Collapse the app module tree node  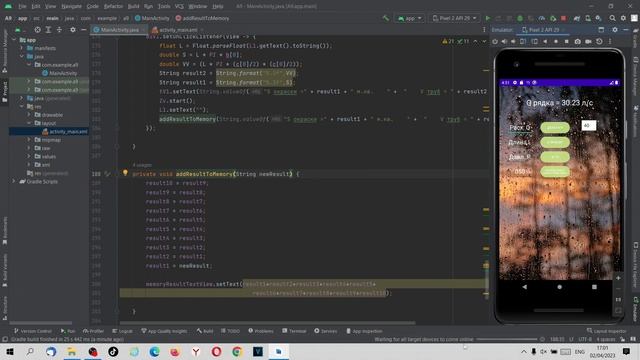pos(14,40)
